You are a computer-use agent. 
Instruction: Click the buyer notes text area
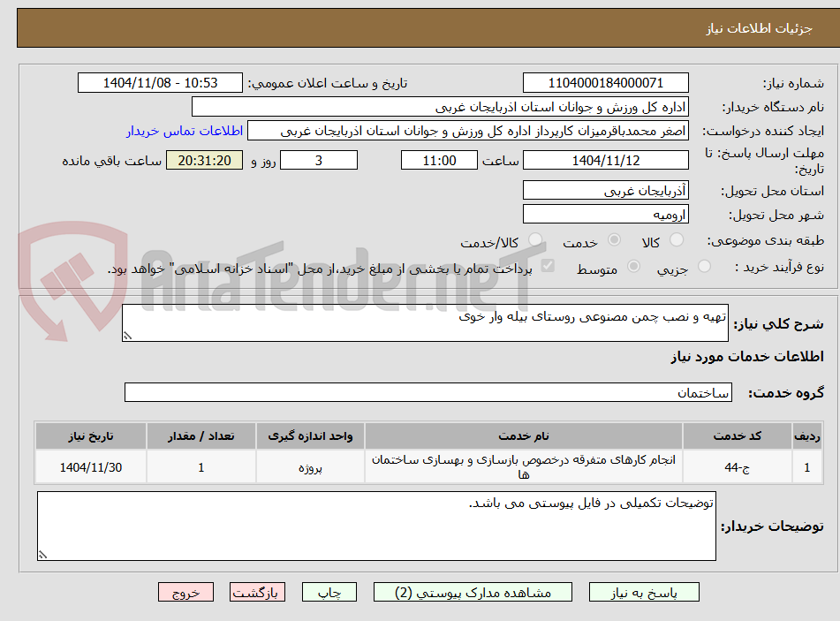[376, 526]
